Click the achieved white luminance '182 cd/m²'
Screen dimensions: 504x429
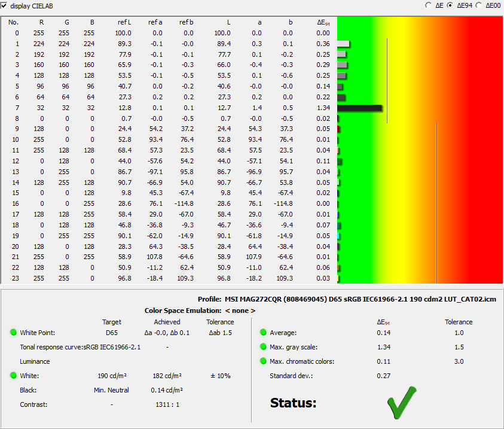[167, 376]
